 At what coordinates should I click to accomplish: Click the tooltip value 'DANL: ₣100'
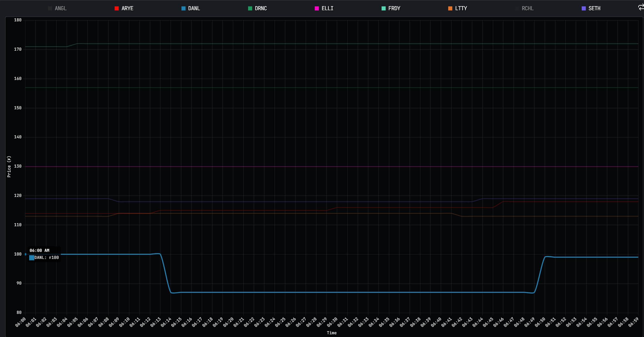46,258
